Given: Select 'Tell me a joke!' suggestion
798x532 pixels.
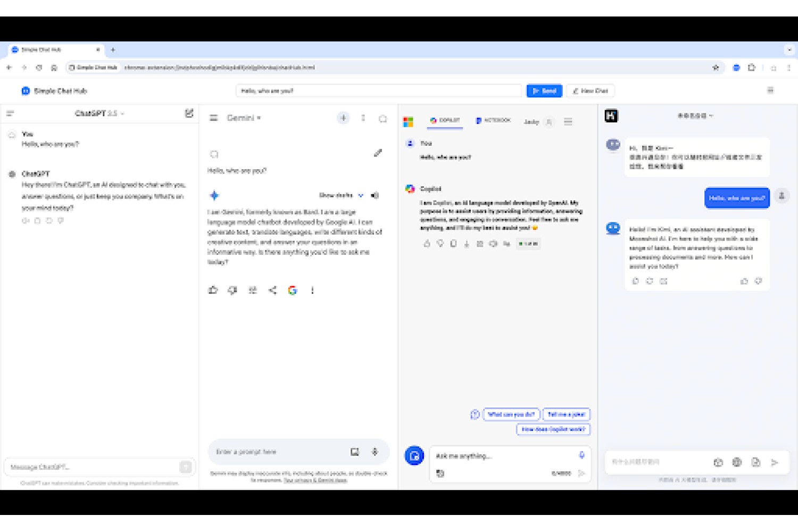Looking at the screenshot, I should tap(566, 414).
